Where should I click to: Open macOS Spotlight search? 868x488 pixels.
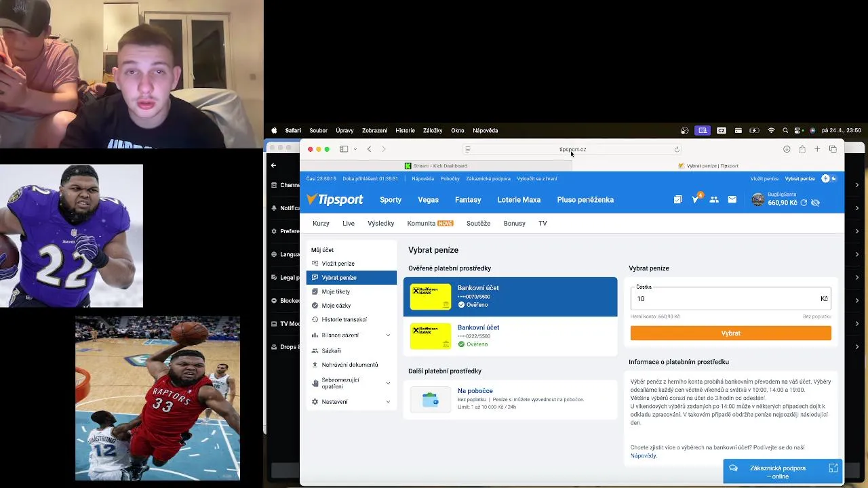point(785,130)
